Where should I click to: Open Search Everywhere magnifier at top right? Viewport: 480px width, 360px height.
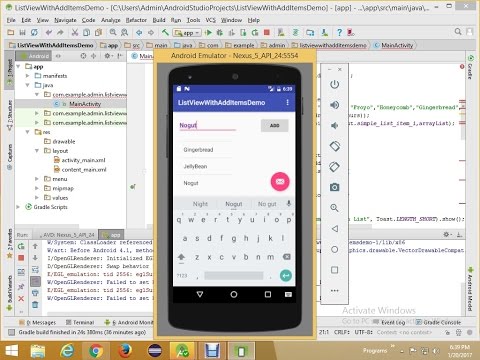point(458,32)
